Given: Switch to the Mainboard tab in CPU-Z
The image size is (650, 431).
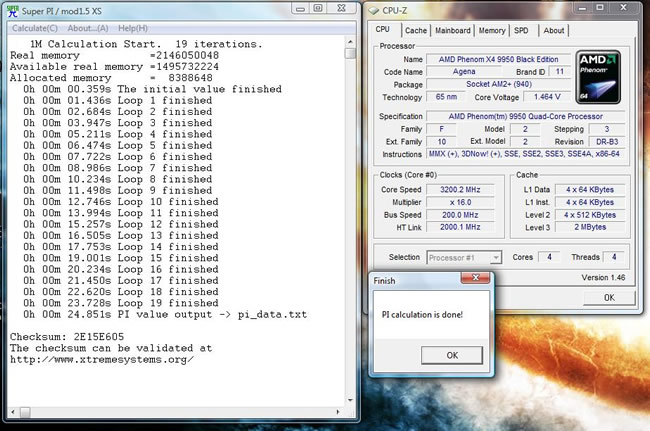Looking at the screenshot, I should coord(453,30).
